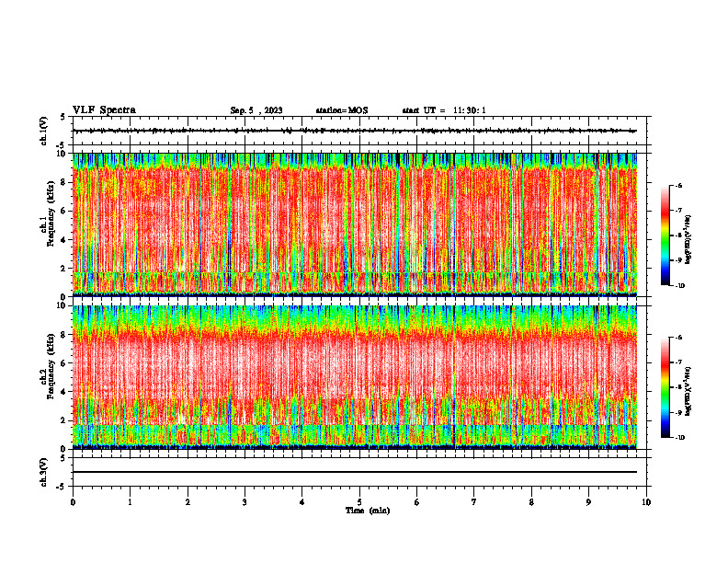
Task: Click the "2" kHz tick of ch.2 spectrogram
Action: click(x=64, y=420)
